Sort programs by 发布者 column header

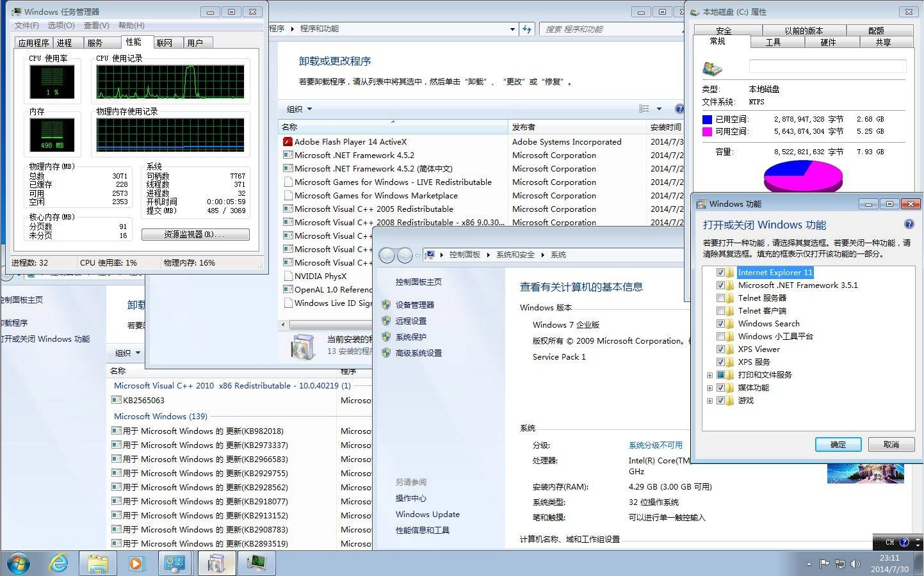pos(576,127)
